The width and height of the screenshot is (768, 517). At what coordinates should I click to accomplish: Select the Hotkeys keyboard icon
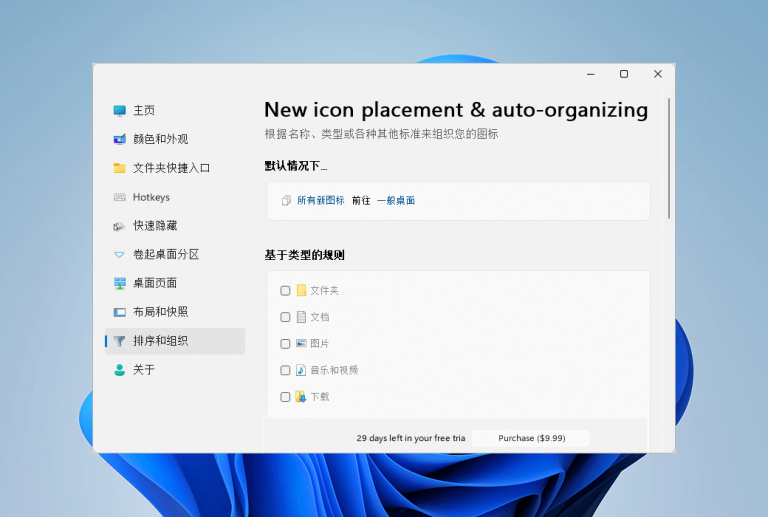tap(120, 197)
